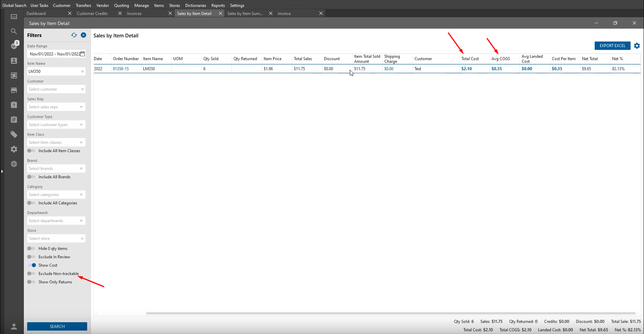Open the globe icon in left sidebar
The image size is (644, 334).
click(x=14, y=164)
